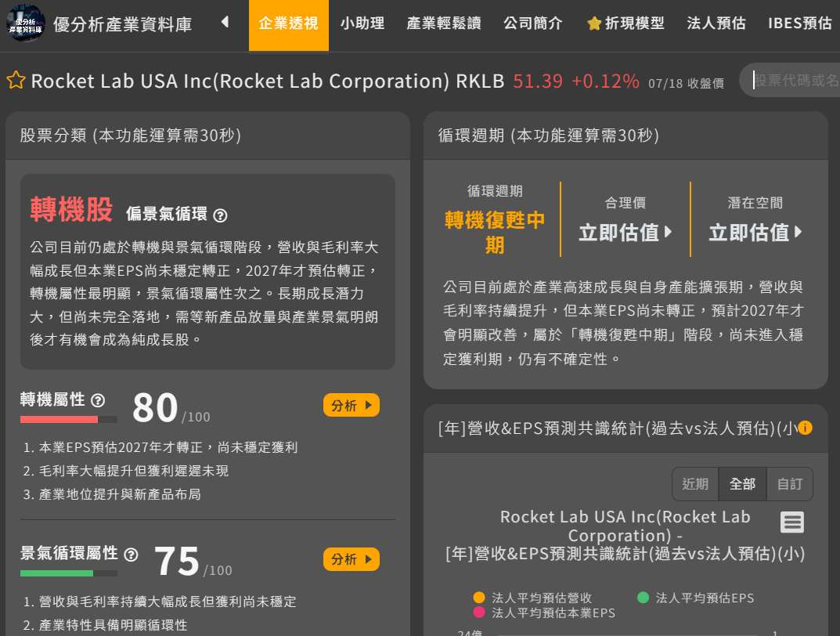840x636 pixels.
Task: Open the 小助理 tab
Action: coord(362,23)
